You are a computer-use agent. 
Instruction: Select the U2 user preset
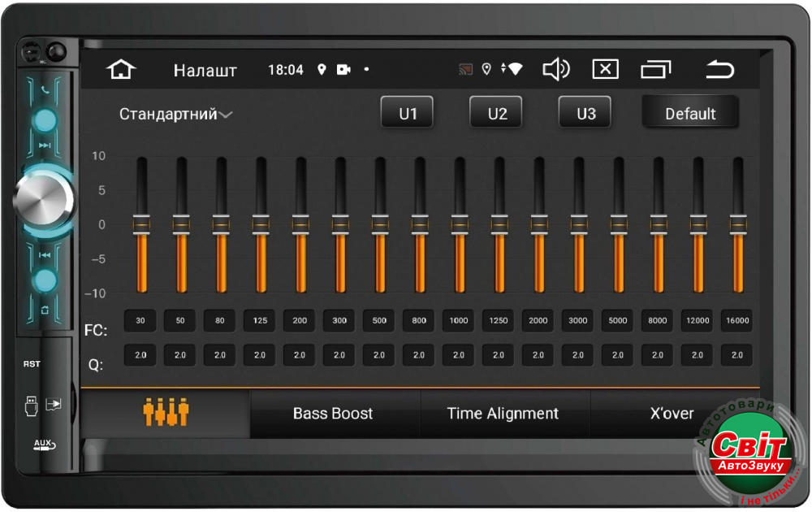pos(497,114)
